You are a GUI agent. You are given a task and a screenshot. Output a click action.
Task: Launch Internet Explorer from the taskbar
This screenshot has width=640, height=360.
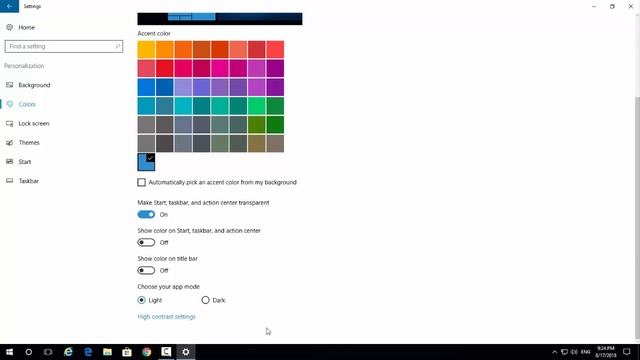pos(68,352)
